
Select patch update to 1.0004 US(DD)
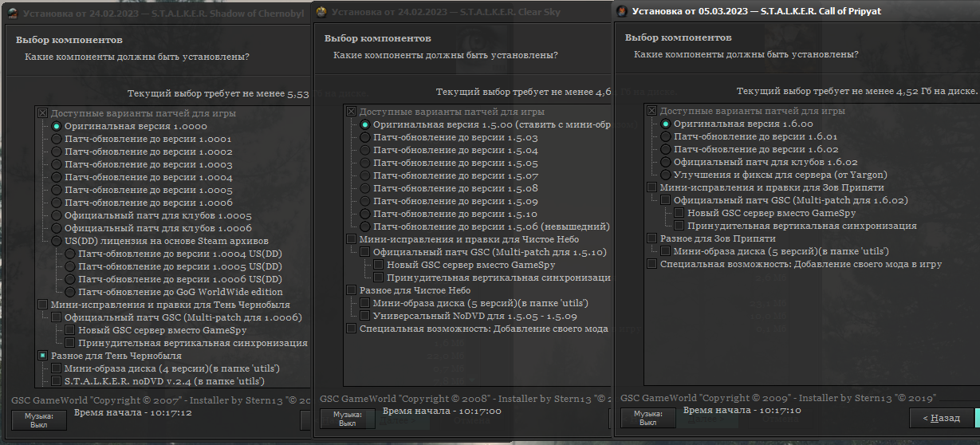70,254
